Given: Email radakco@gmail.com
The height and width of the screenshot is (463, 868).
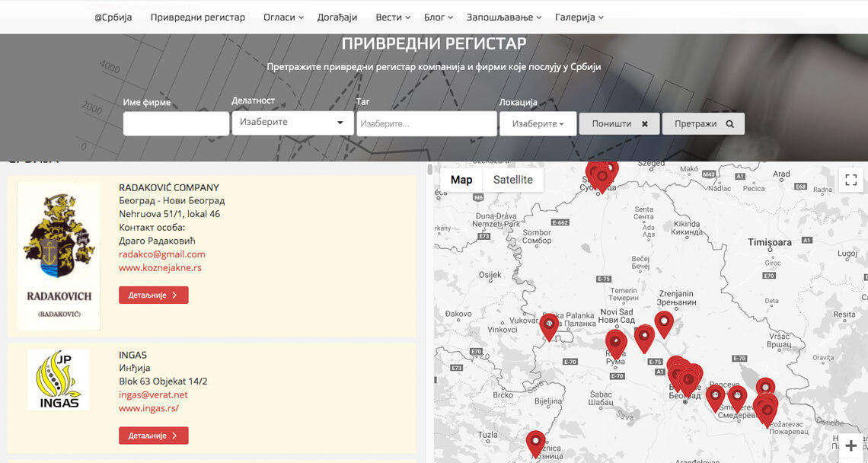Looking at the screenshot, I should coord(162,254).
